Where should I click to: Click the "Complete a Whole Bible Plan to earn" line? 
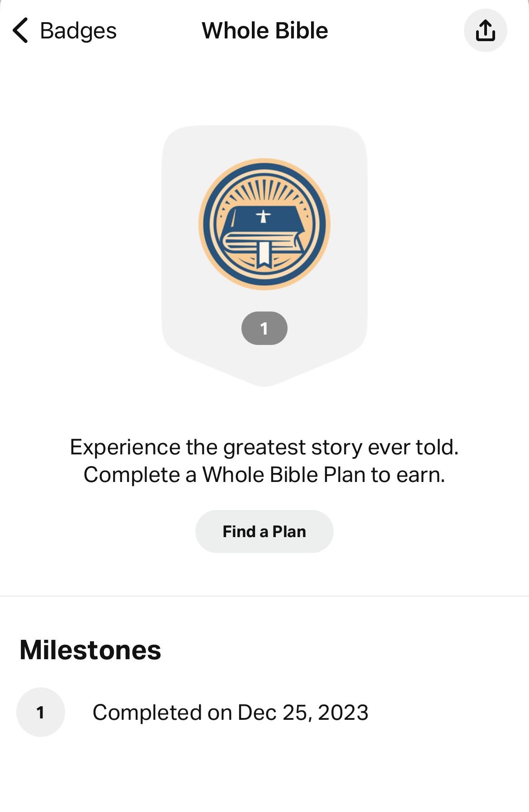(264, 475)
